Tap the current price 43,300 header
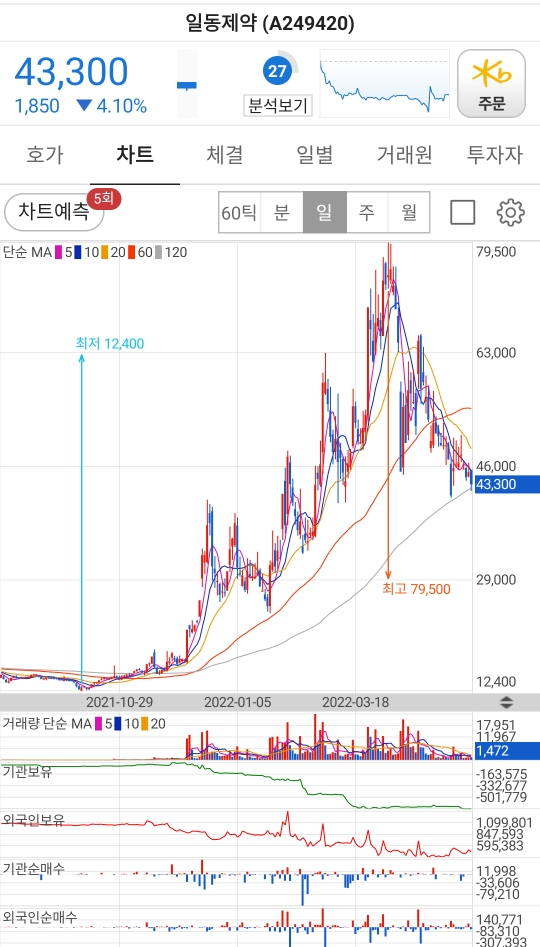Screen dimensions: 540x947 coord(71,72)
